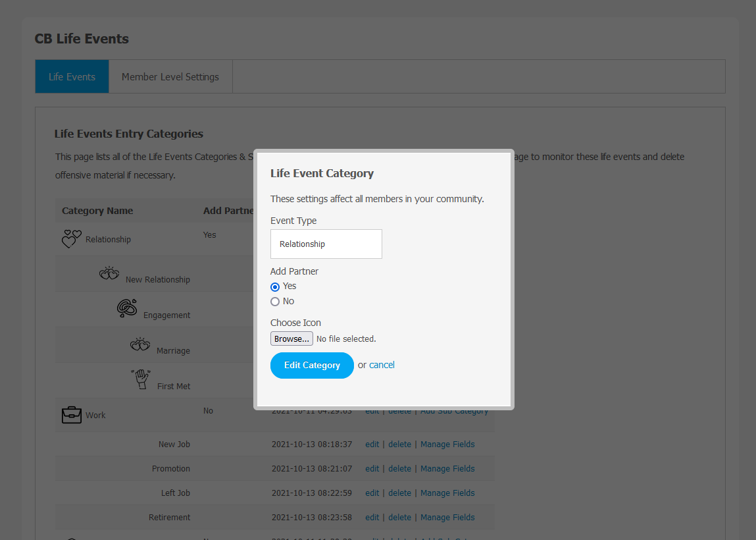
Task: Open Member Level Settings tab
Action: point(170,76)
